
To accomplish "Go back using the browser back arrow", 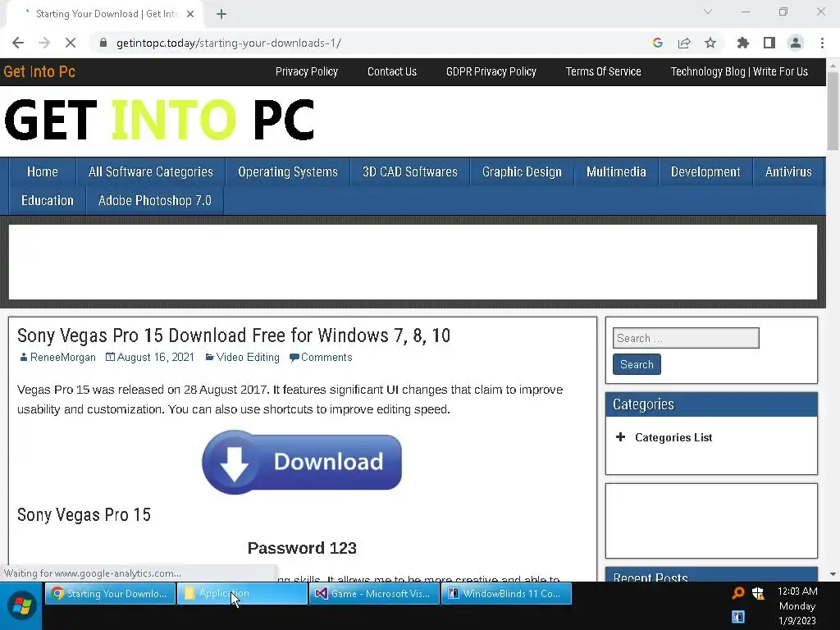I will pyautogui.click(x=18, y=43).
